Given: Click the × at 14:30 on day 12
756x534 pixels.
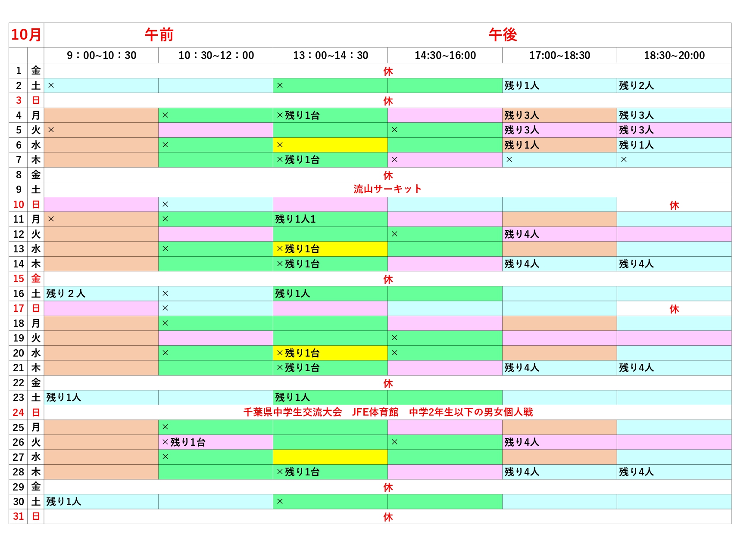Looking at the screenshot, I should [394, 234].
